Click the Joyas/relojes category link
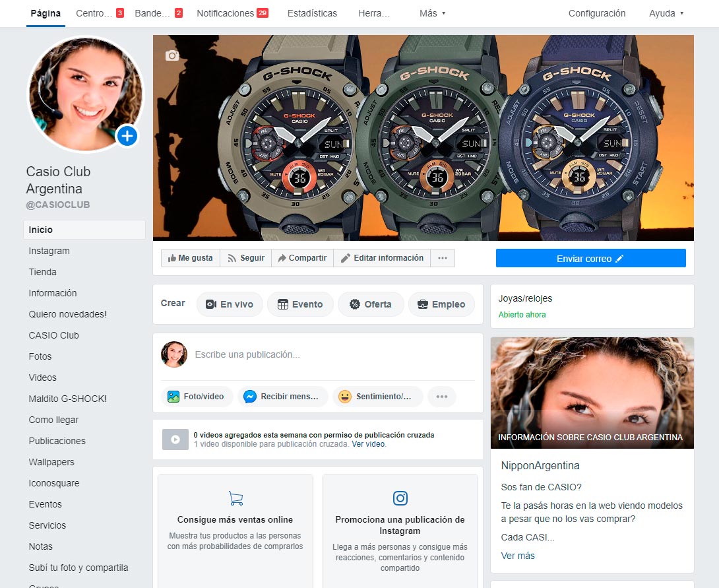The height and width of the screenshot is (588, 719). pos(525,298)
